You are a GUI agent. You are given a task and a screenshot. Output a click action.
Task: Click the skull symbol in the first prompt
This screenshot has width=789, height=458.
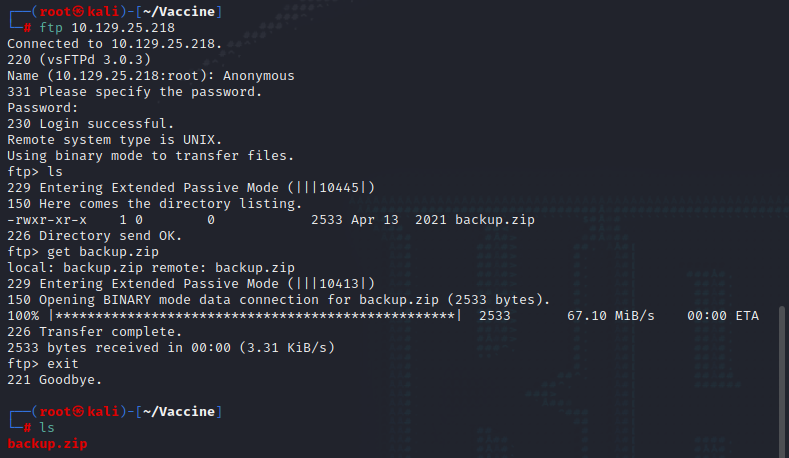click(x=75, y=11)
